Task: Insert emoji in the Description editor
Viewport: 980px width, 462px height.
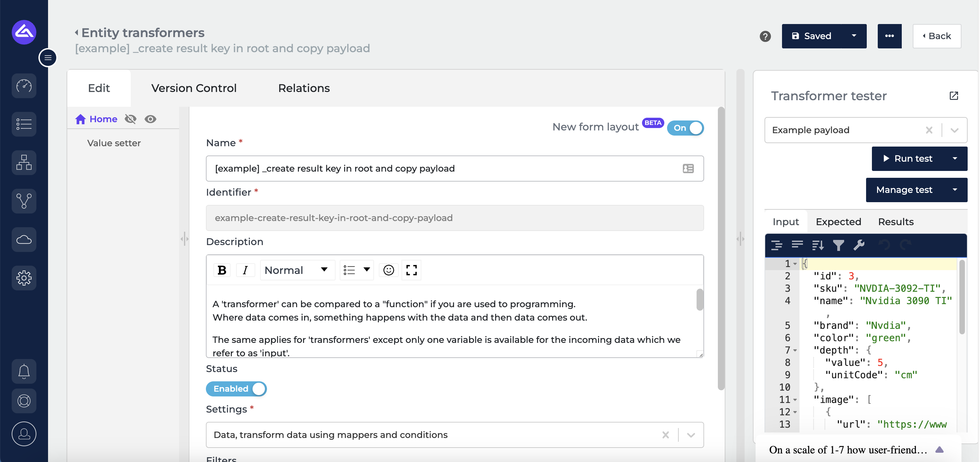Action: click(388, 270)
